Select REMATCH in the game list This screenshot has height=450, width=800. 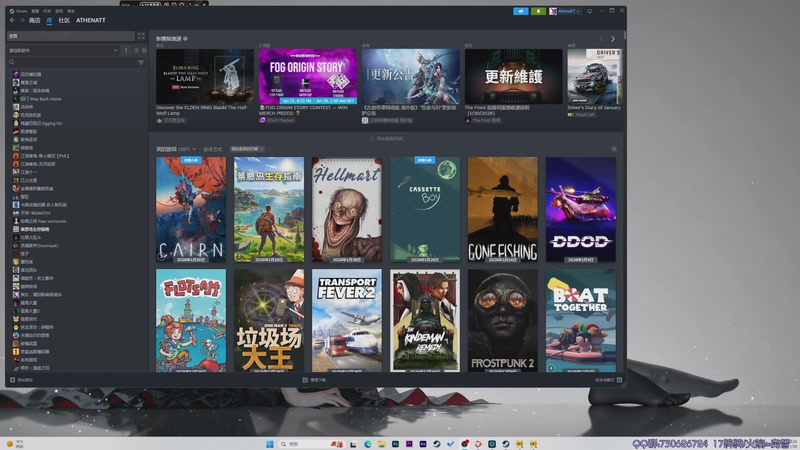(x=32, y=213)
